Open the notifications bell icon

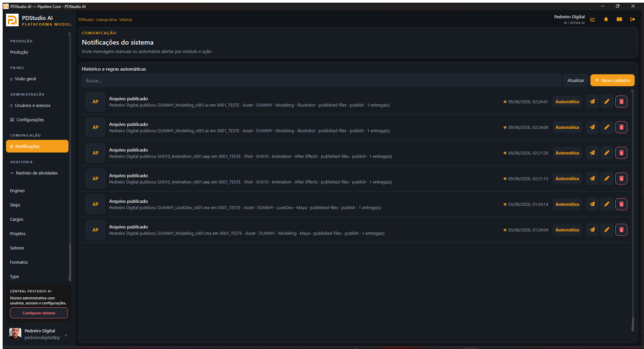(606, 19)
